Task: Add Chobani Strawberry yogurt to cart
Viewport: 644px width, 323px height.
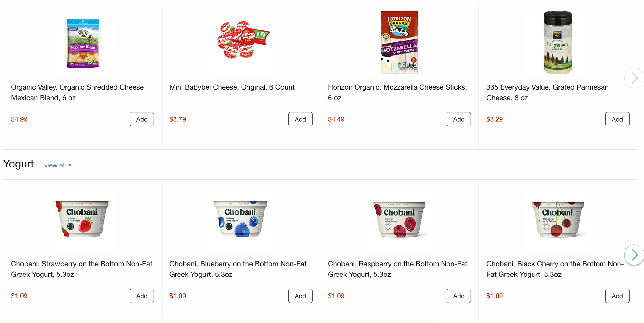Action: 142,296
